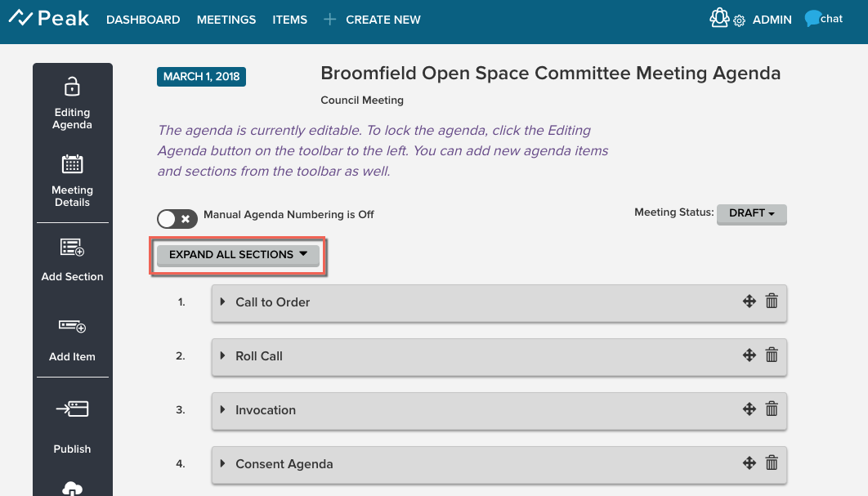The height and width of the screenshot is (496, 868).
Task: Open the Draft meeting status dropdown
Action: click(751, 213)
